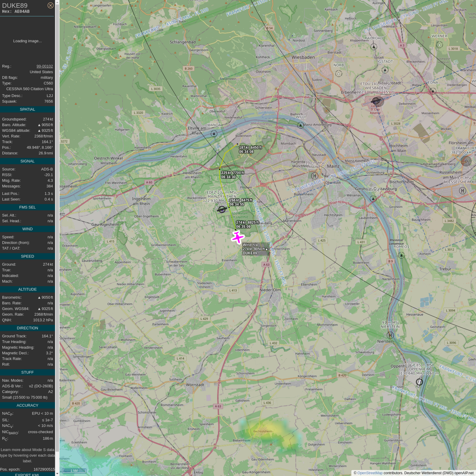Click the Rüsselsheim helipad H icon
This screenshot has height=476, width=476.
tap(462, 191)
